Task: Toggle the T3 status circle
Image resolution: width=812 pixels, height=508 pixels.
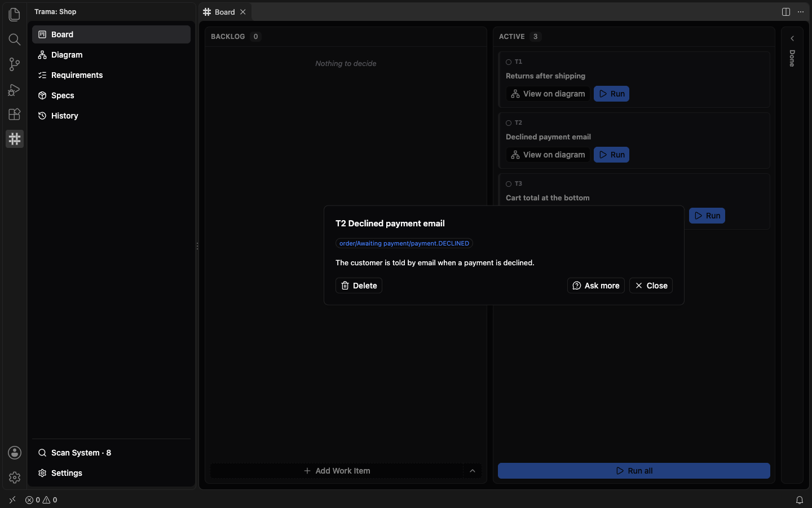Action: coord(509,184)
